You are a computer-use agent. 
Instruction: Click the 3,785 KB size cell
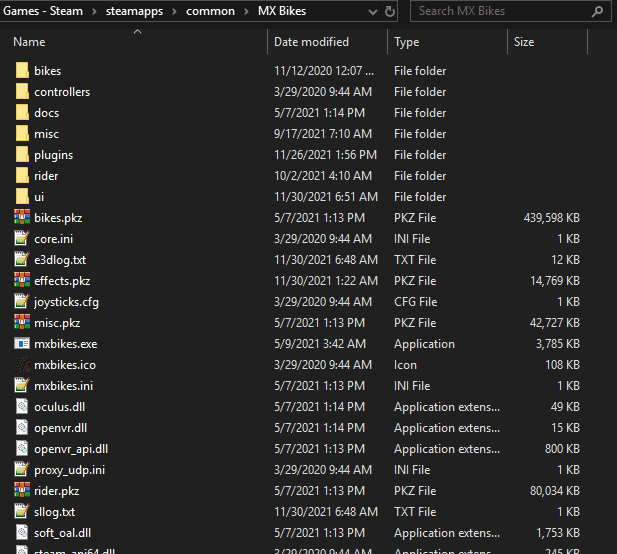pyautogui.click(x=558, y=343)
